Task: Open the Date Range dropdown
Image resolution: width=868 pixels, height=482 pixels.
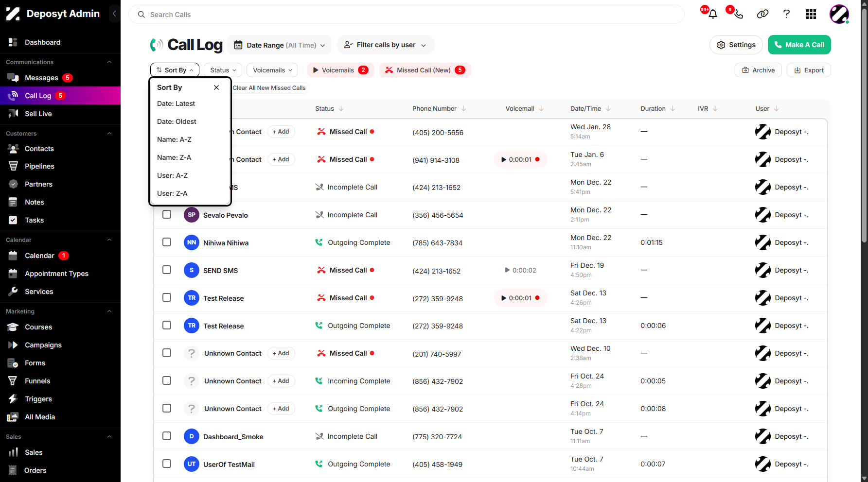Action: (x=280, y=45)
